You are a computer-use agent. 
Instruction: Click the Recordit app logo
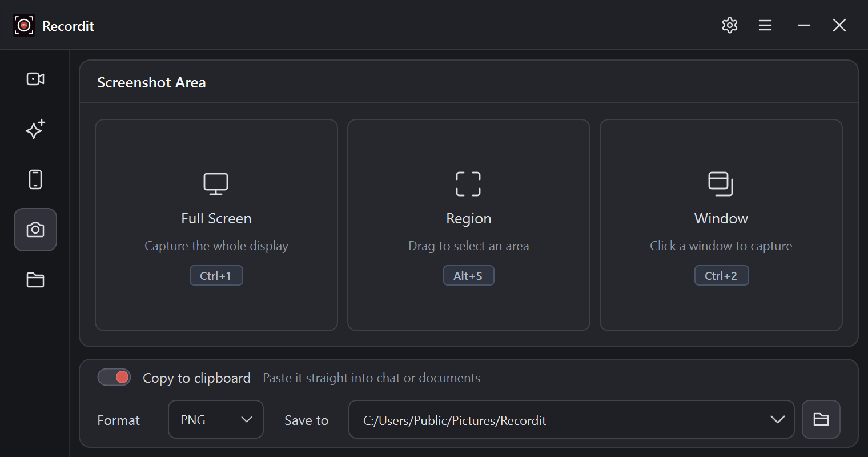click(x=24, y=25)
